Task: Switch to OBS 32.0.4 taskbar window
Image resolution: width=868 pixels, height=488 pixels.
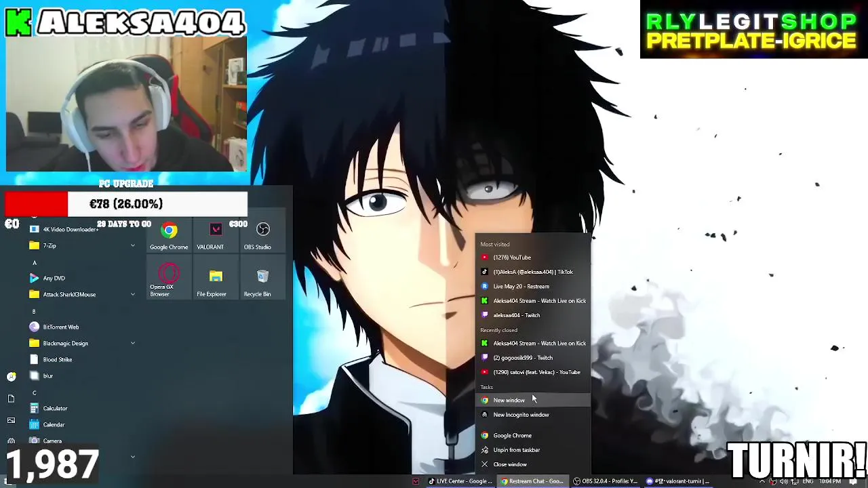Action: [605, 481]
